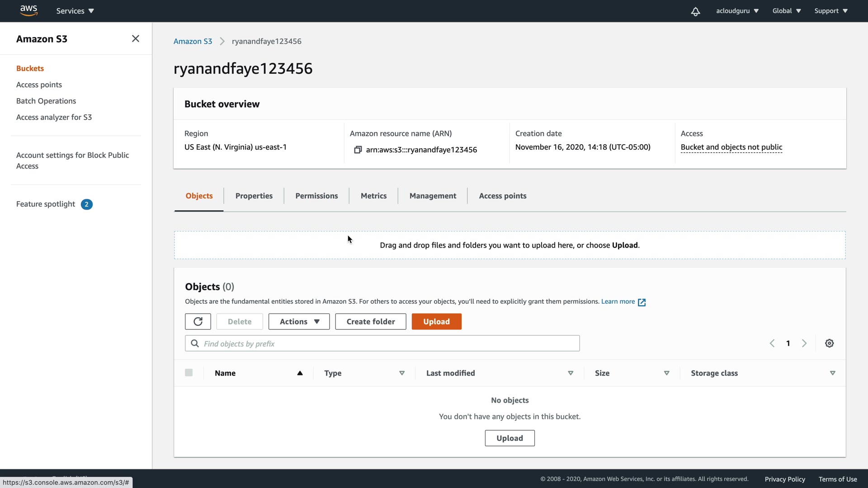Open table preferences gear icon
Viewport: 868px width, 488px height.
pyautogui.click(x=829, y=343)
